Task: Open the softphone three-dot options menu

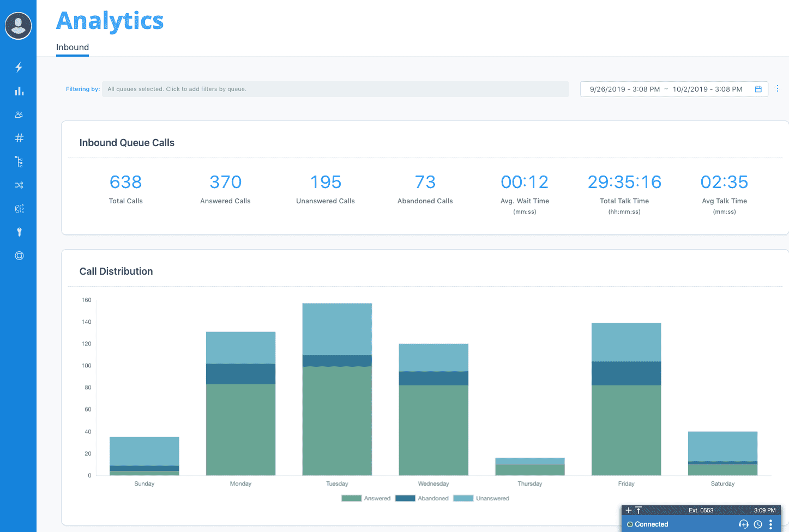Action: click(x=770, y=524)
